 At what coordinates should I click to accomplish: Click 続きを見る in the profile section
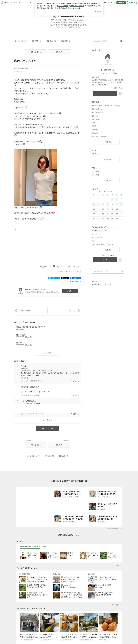[119, 88]
